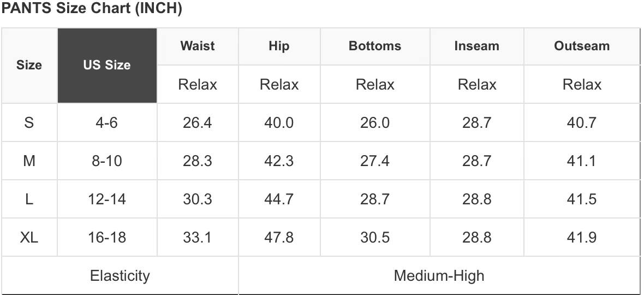Click the PANTS Size Chart (INCH) title
The height and width of the screenshot is (295, 644).
92,9
